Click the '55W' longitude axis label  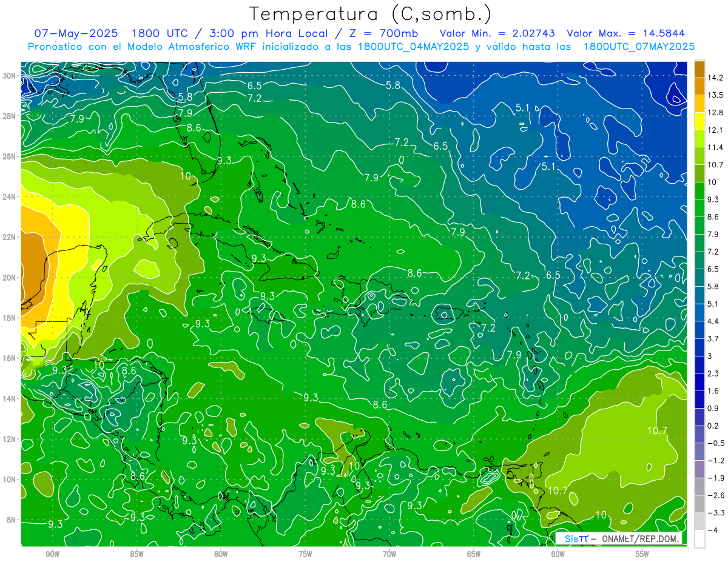pos(642,554)
